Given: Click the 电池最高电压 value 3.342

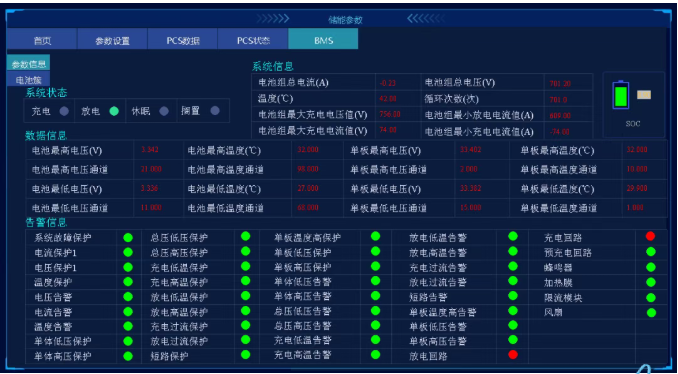Looking at the screenshot, I should point(150,150).
